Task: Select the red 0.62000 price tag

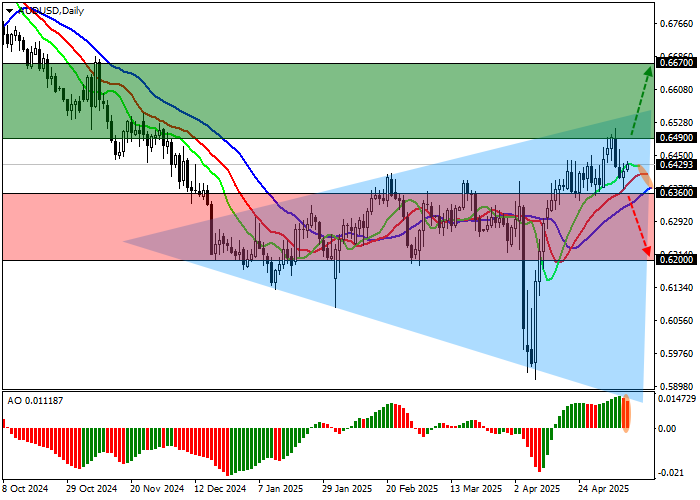Action: click(675, 259)
